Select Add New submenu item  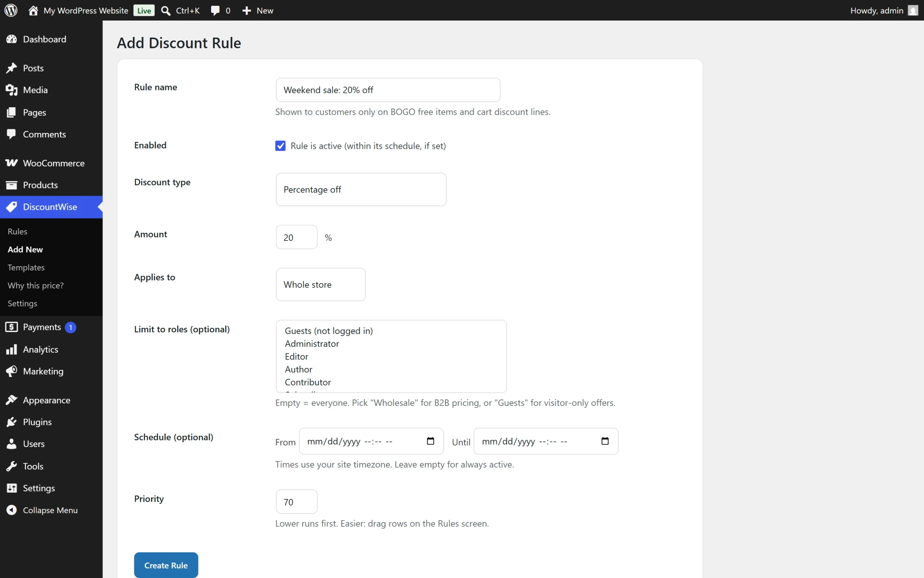tap(25, 249)
